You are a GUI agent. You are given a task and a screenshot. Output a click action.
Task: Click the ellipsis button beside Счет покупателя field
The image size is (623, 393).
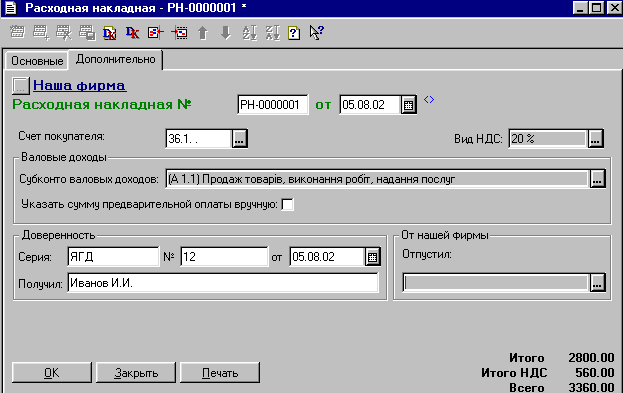pos(240,139)
